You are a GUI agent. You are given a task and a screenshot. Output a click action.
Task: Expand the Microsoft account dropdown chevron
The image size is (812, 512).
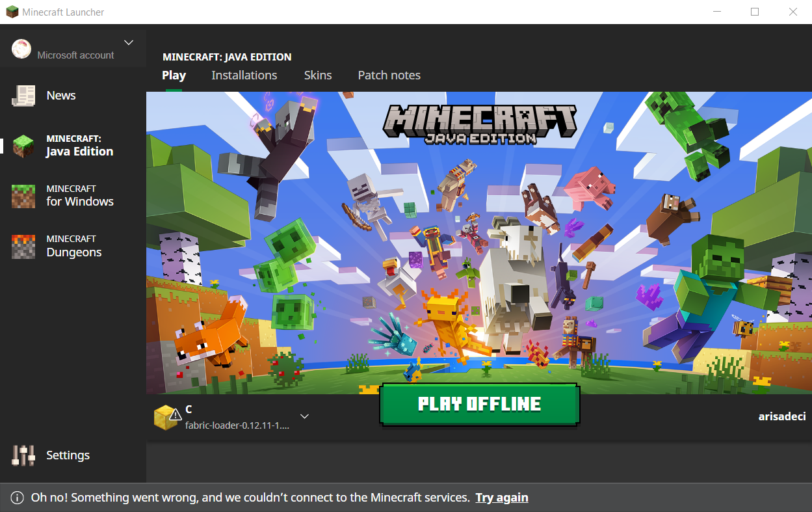pyautogui.click(x=129, y=42)
